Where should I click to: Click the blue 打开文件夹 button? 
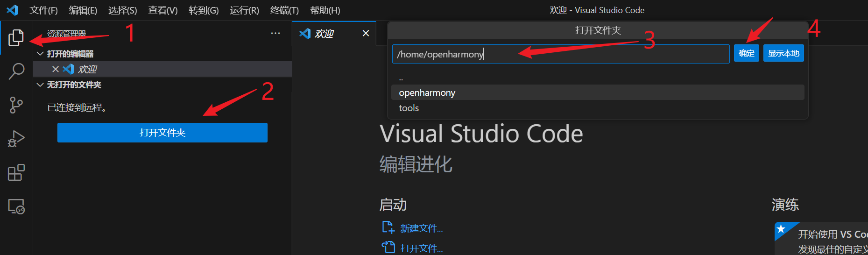(x=162, y=133)
